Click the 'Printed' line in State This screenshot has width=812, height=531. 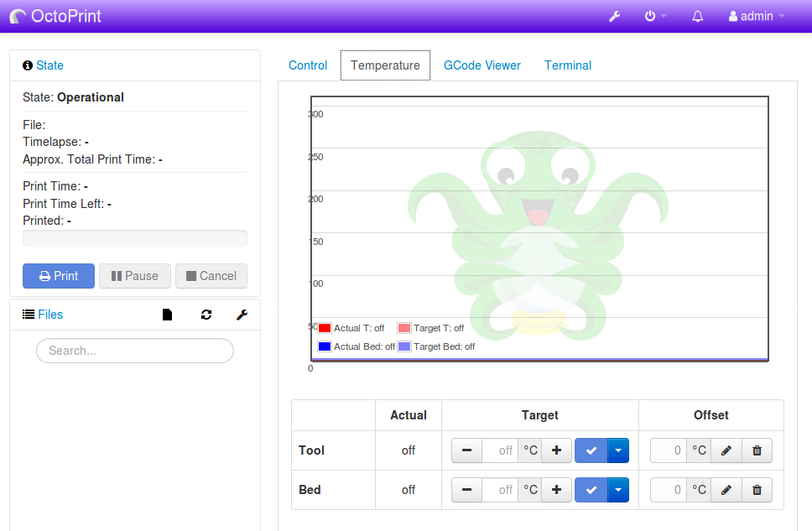pyautogui.click(x=47, y=221)
